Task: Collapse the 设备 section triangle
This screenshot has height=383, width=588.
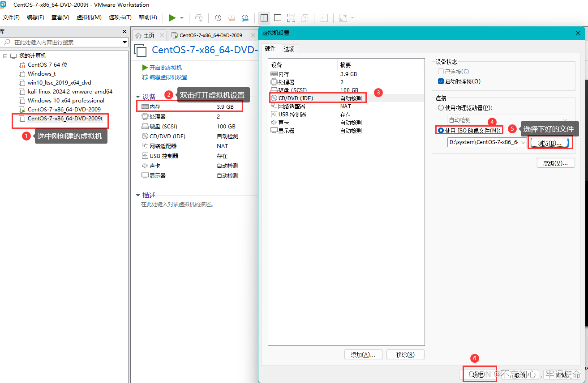Action: [x=138, y=97]
